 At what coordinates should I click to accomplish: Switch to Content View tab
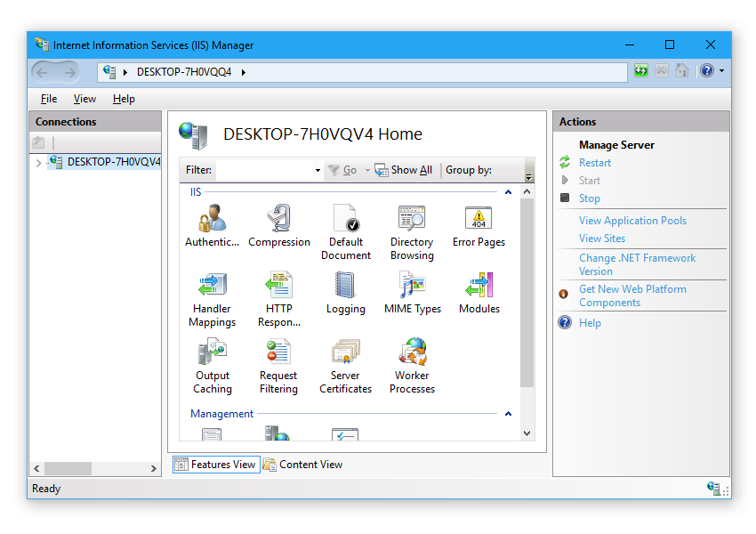[303, 465]
